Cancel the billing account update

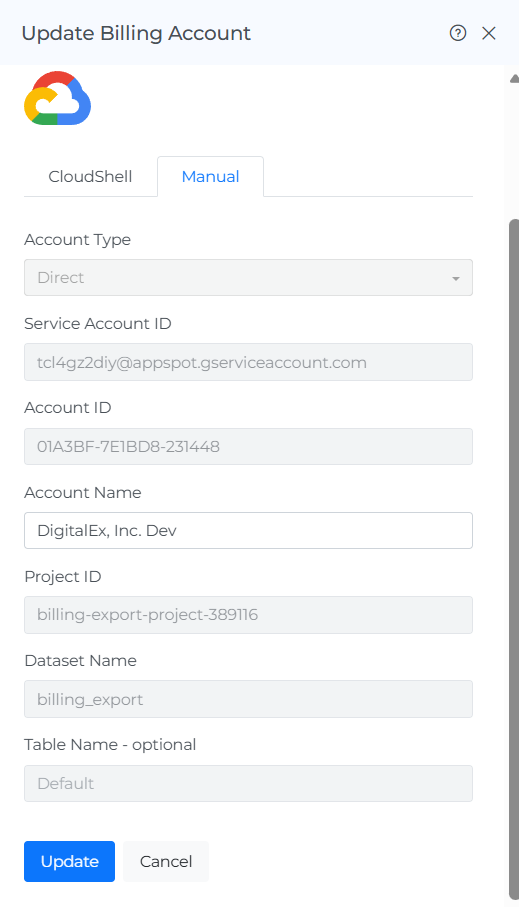click(166, 861)
